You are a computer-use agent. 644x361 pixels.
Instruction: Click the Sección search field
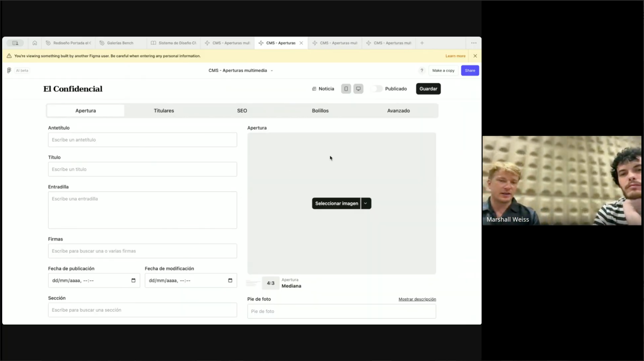pyautogui.click(x=143, y=310)
